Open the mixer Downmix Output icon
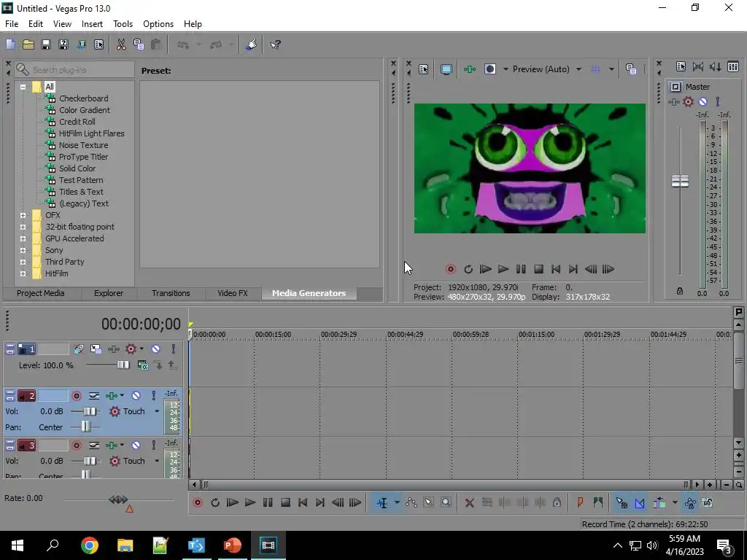The image size is (747, 560). [698, 66]
